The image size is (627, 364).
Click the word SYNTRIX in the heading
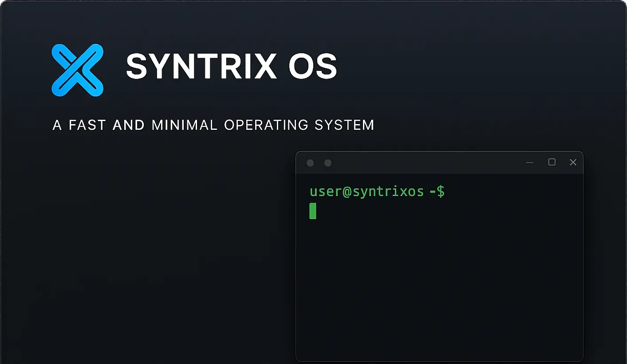[201, 67]
